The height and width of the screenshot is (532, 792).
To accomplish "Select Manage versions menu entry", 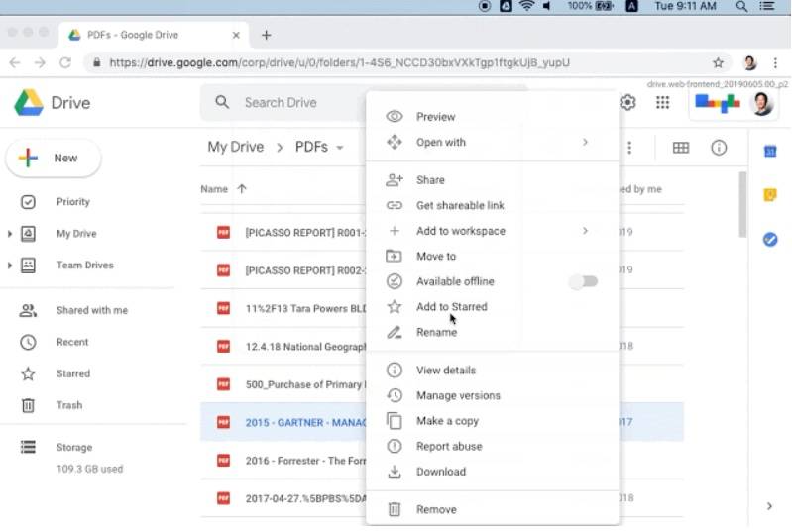I will pyautogui.click(x=493, y=395).
